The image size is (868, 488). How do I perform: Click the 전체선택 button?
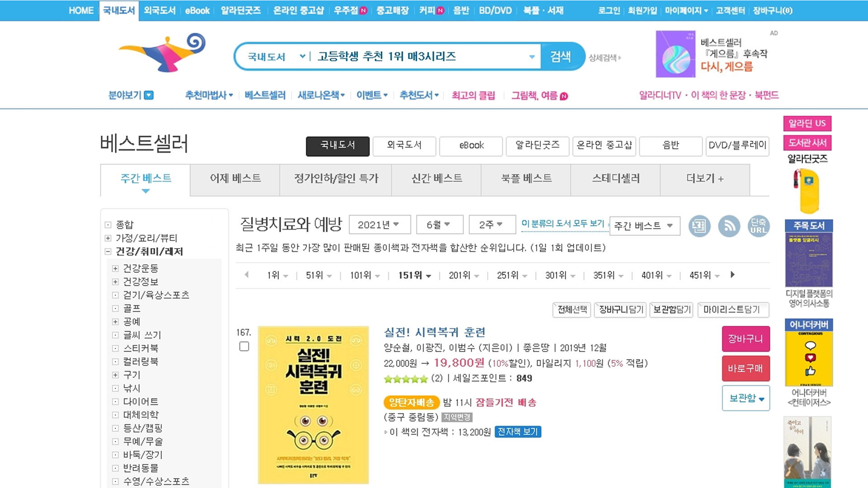[x=572, y=310]
